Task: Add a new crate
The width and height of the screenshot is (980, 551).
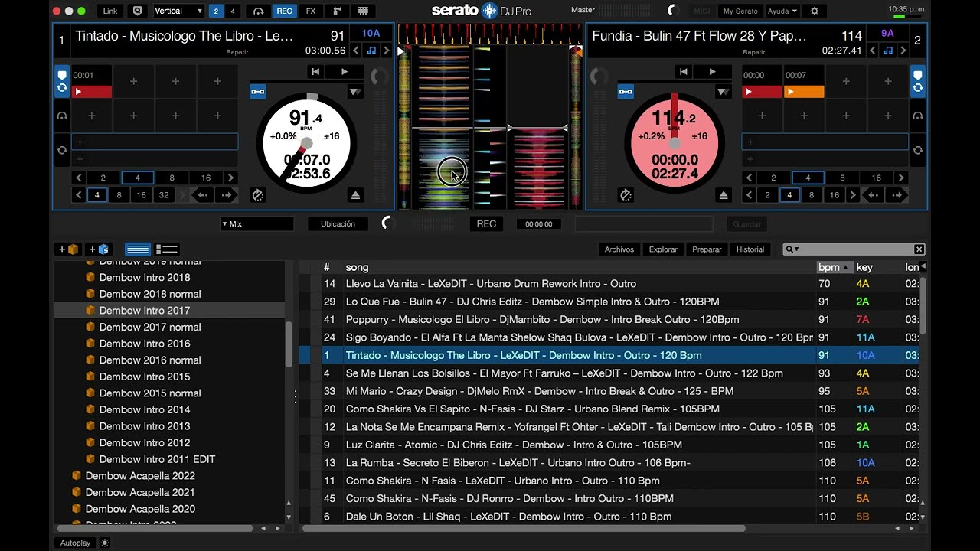Action: pos(68,249)
